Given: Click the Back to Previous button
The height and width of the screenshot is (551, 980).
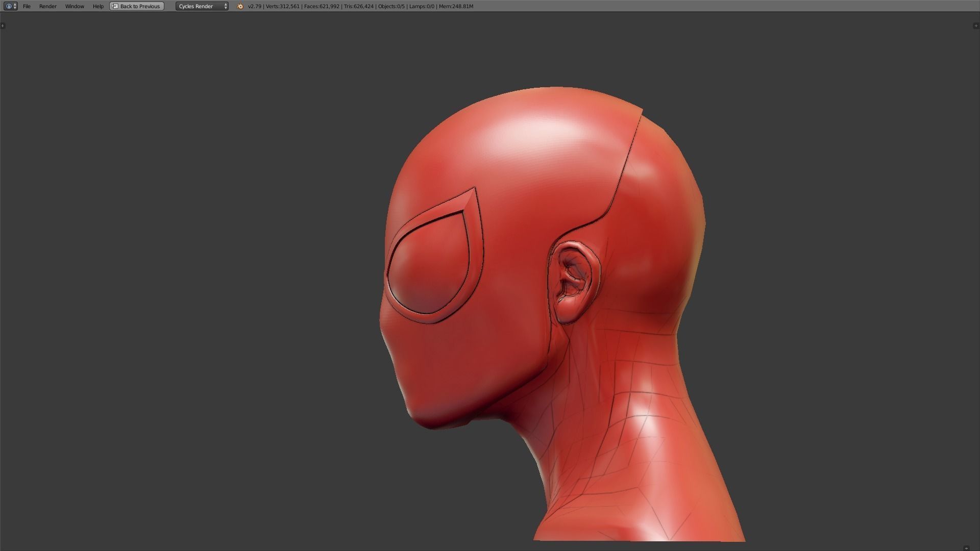Looking at the screenshot, I should tap(137, 6).
